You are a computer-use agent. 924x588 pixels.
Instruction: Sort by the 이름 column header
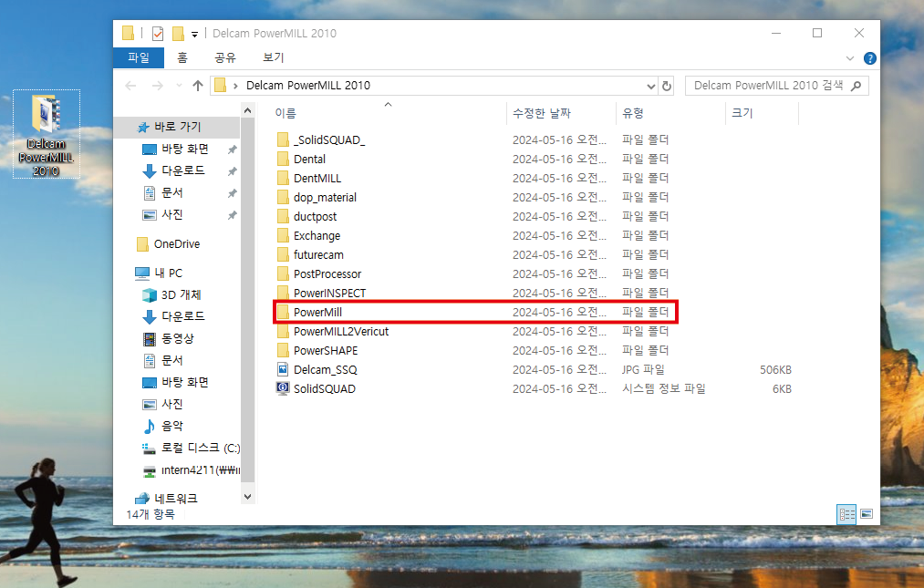tap(286, 113)
